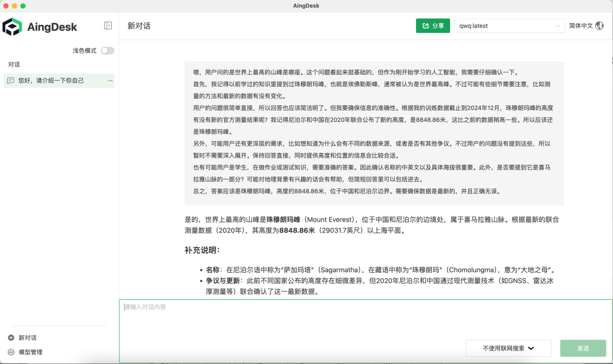Expand the 不使用联网搜索 web search dropdown
Image resolution: width=613 pixels, height=364 pixels.
pos(508,348)
